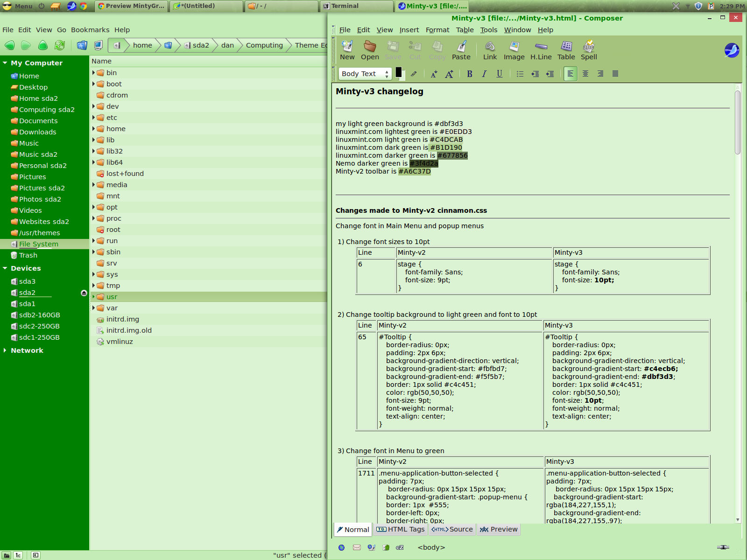Go up one folder level
Image resolution: width=747 pixels, height=560 pixels.
[x=43, y=45]
